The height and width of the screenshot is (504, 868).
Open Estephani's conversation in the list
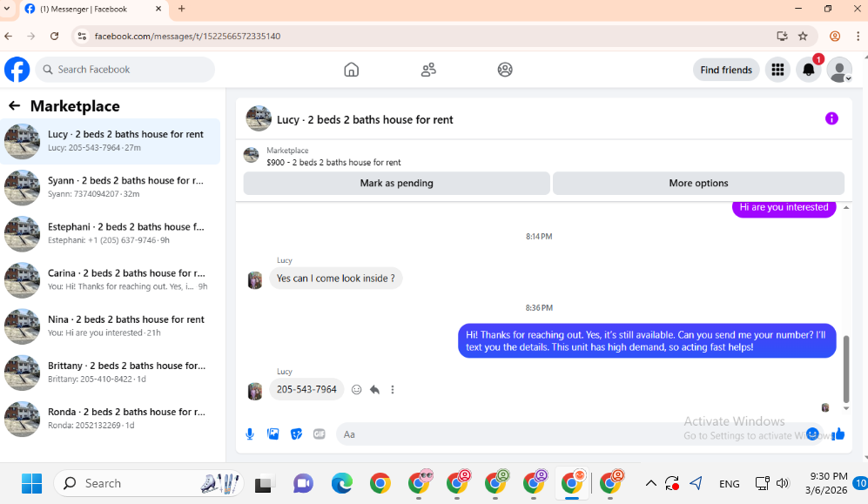(111, 233)
